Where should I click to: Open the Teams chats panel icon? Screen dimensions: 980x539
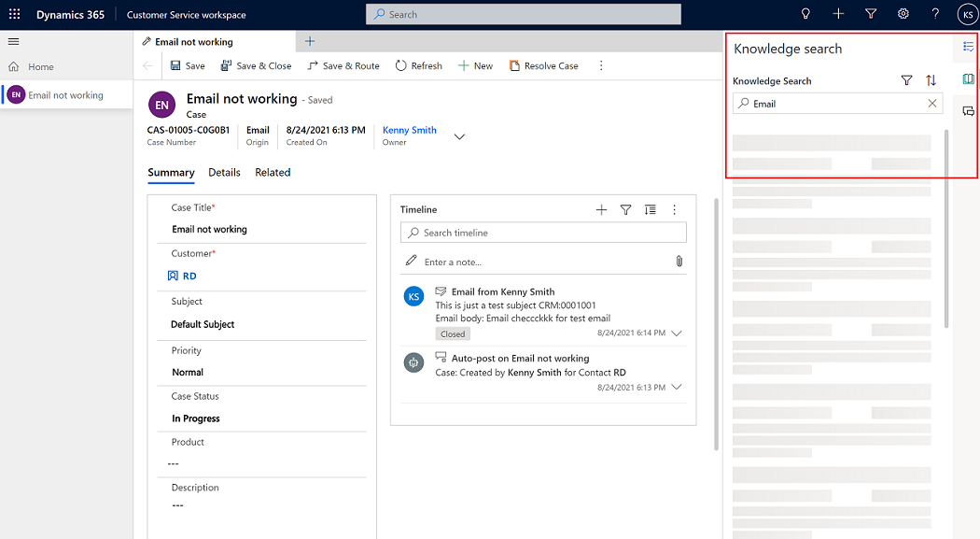point(969,110)
